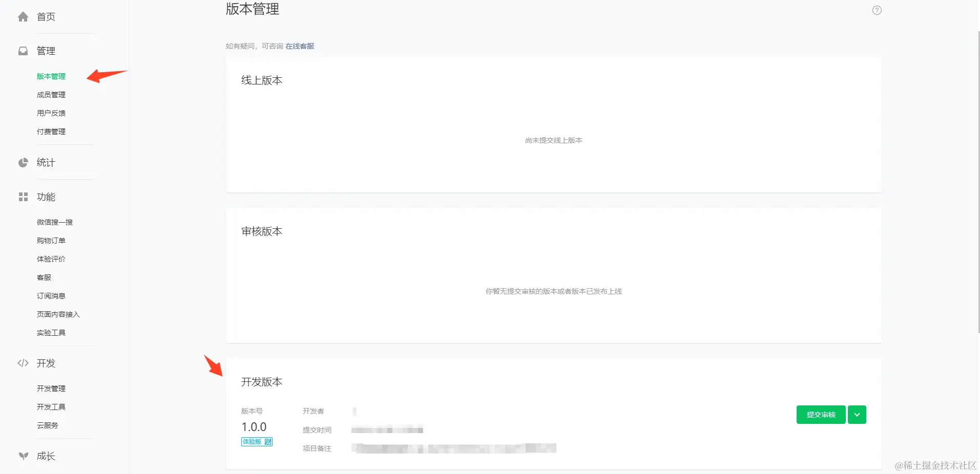
Task: Go to 成员管理
Action: (51, 95)
